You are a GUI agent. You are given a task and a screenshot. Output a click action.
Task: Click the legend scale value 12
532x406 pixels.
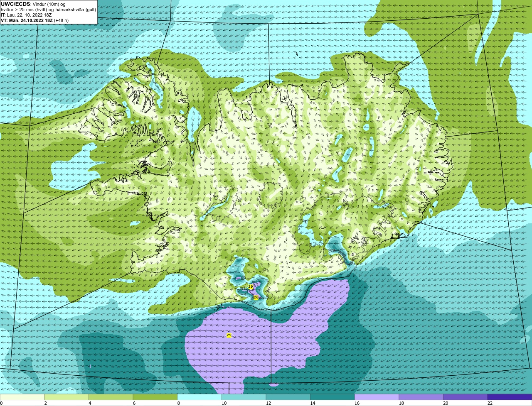tap(268, 403)
